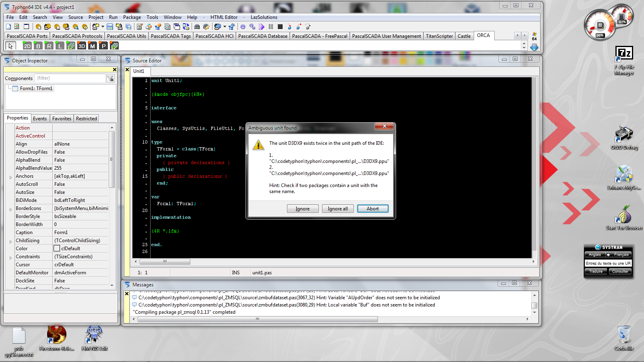The width and height of the screenshot is (644, 362).
Task: Click the Toggle Form/Unit toolbar icon
Action: (x=186, y=27)
